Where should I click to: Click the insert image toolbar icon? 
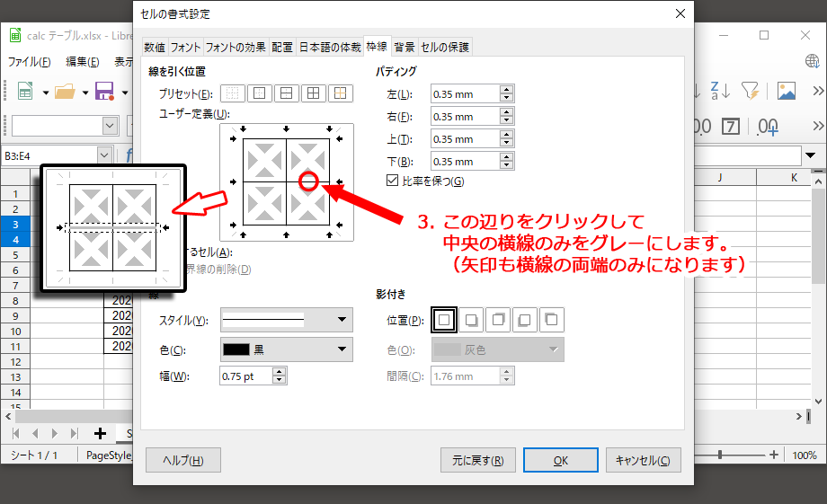click(787, 91)
